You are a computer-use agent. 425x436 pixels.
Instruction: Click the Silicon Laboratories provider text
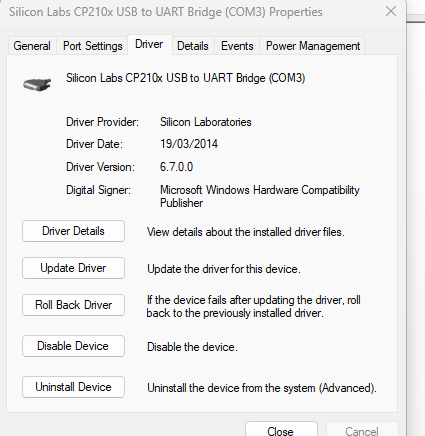205,122
